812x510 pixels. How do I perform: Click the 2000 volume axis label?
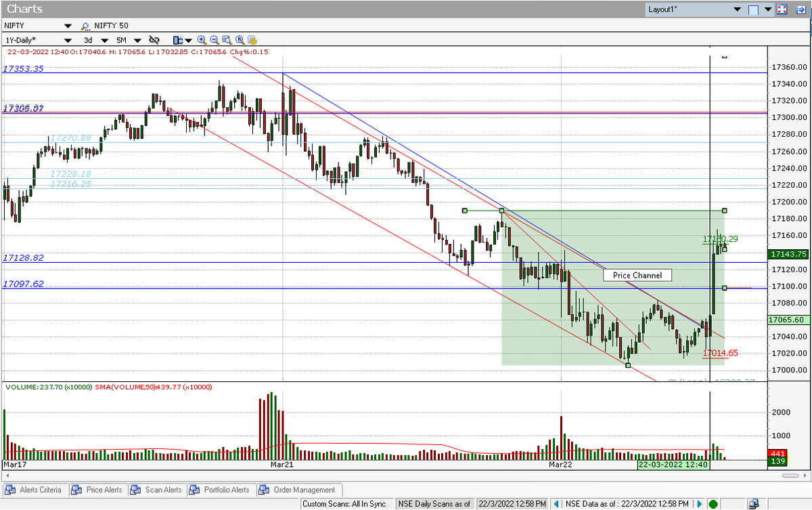point(782,412)
